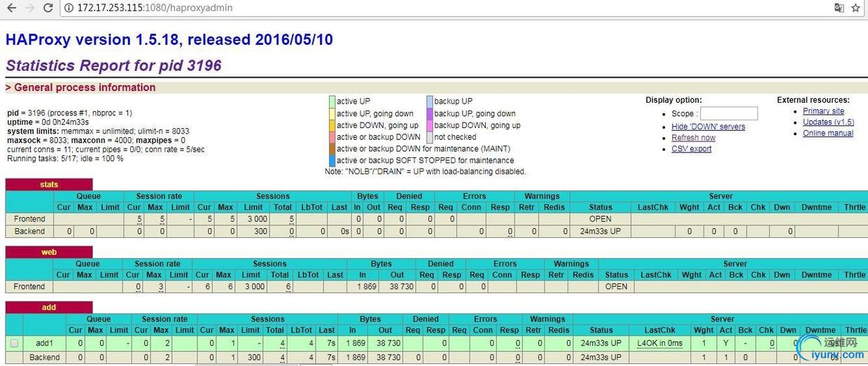Image resolution: width=868 pixels, height=366 pixels.
Task: Click the HAProxy version 1.5.18 title
Action: tap(169, 40)
